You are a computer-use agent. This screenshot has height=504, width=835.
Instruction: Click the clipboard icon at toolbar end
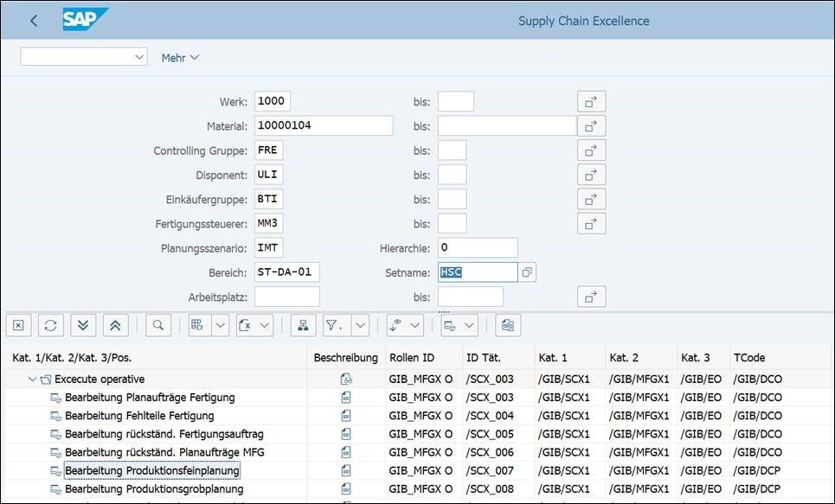(508, 325)
